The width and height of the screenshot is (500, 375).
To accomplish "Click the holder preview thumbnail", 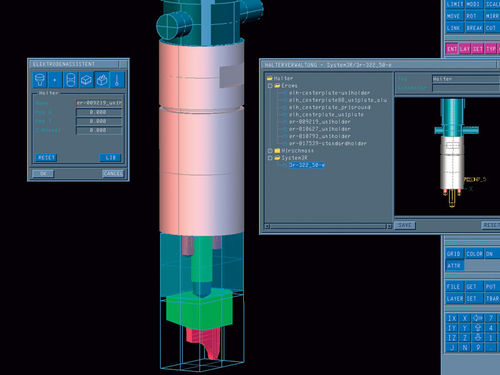I will [x=447, y=156].
